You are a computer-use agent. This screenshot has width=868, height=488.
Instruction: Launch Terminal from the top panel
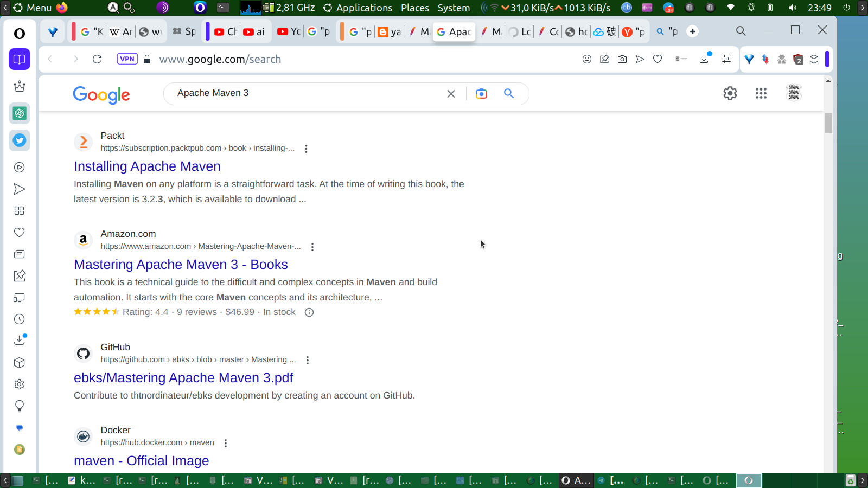(x=223, y=8)
